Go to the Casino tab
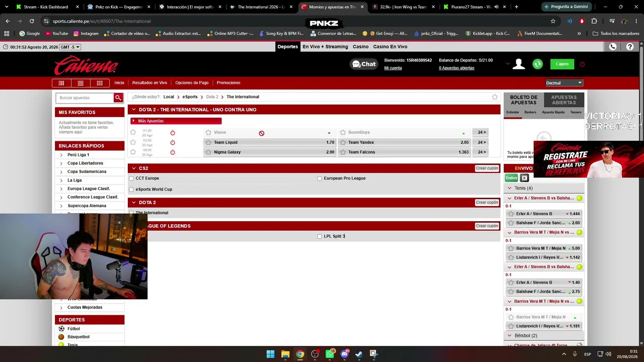Screen dimensions: 644x362 pos(360,47)
